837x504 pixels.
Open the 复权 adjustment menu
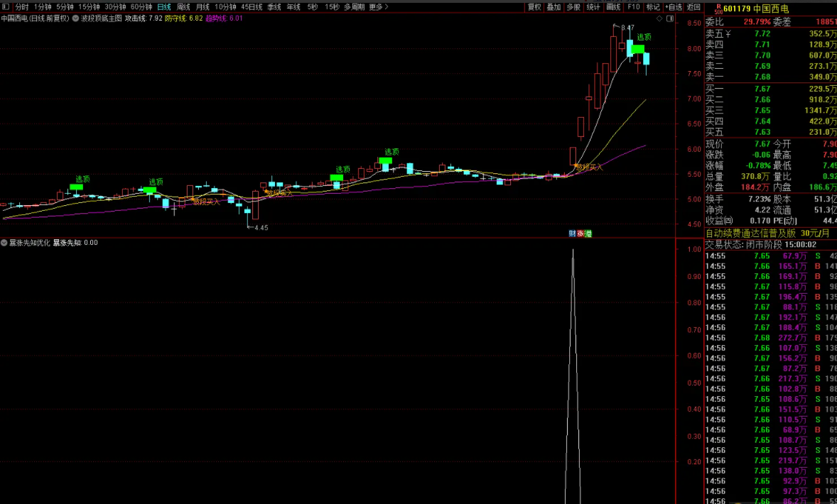tap(534, 7)
